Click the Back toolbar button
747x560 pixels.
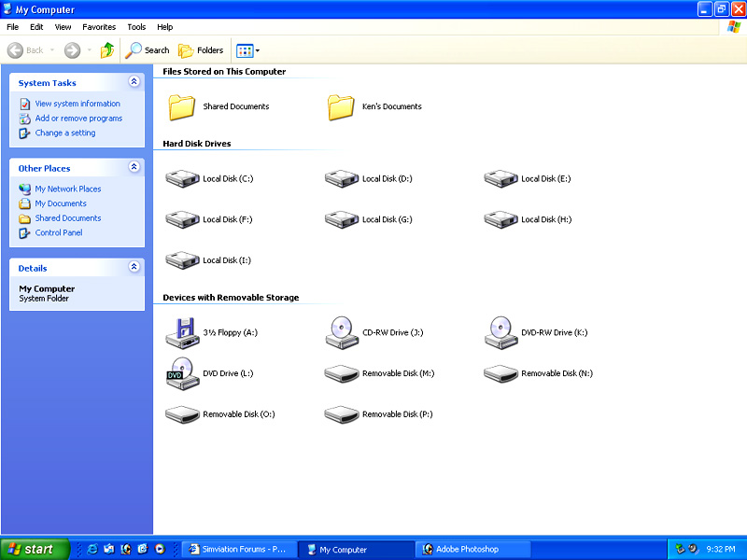click(25, 50)
